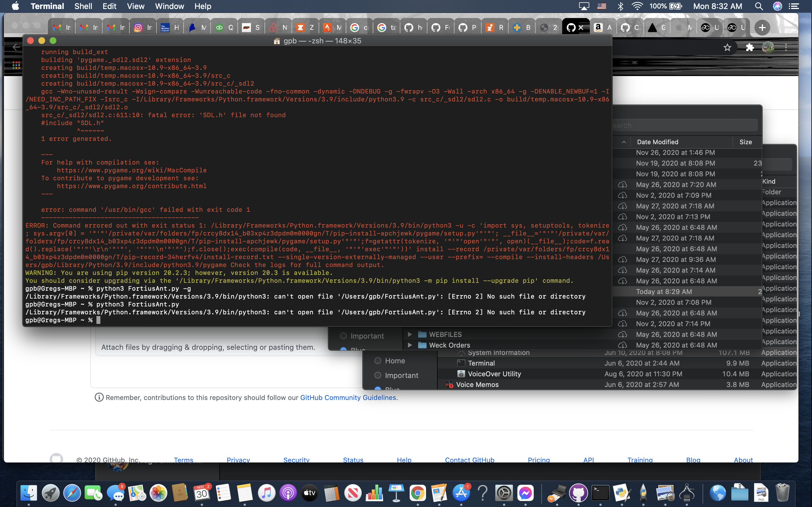Open the GitHub Community Guidelines link
This screenshot has width=812, height=507.
(x=348, y=397)
